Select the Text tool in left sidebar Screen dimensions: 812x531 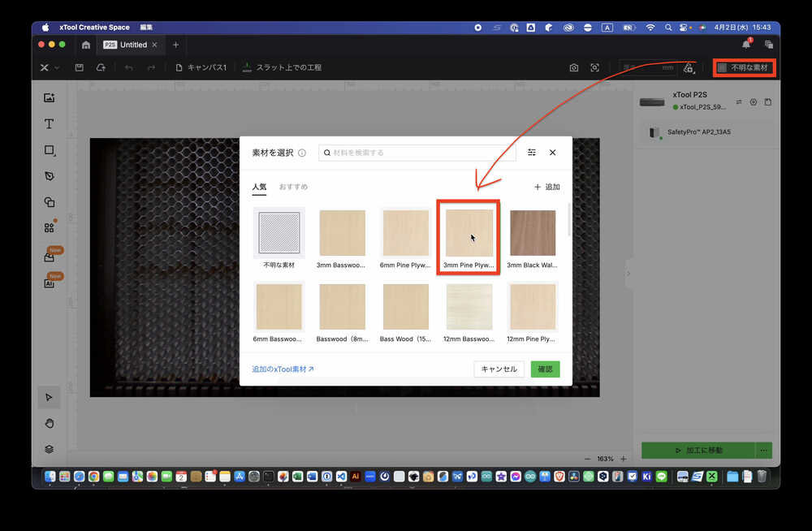pyautogui.click(x=49, y=124)
